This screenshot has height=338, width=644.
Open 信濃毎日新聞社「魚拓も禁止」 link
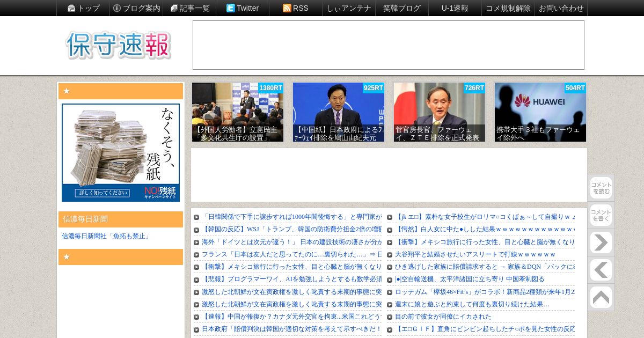[x=106, y=236]
